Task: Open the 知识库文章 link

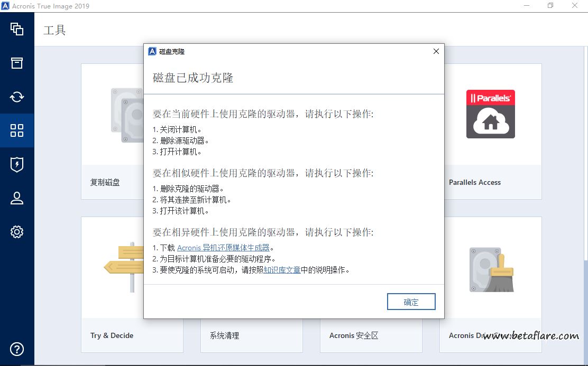Action: point(282,270)
